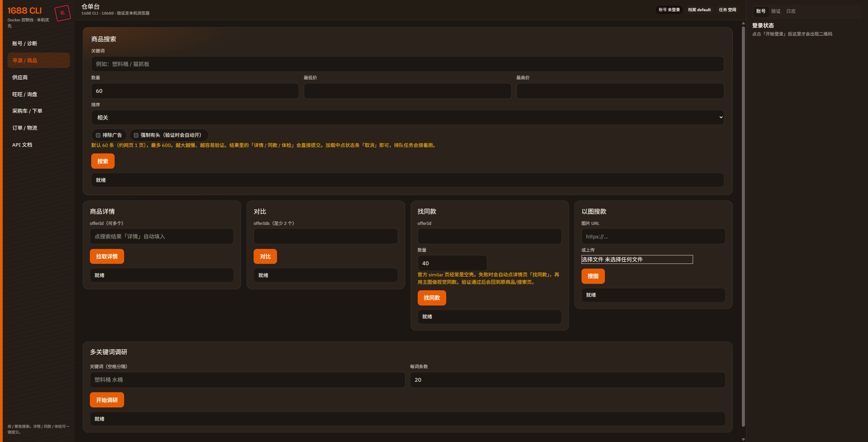The height and width of the screenshot is (442, 868).
Task: Focus the 多关键词调研 keywords field
Action: (247, 380)
